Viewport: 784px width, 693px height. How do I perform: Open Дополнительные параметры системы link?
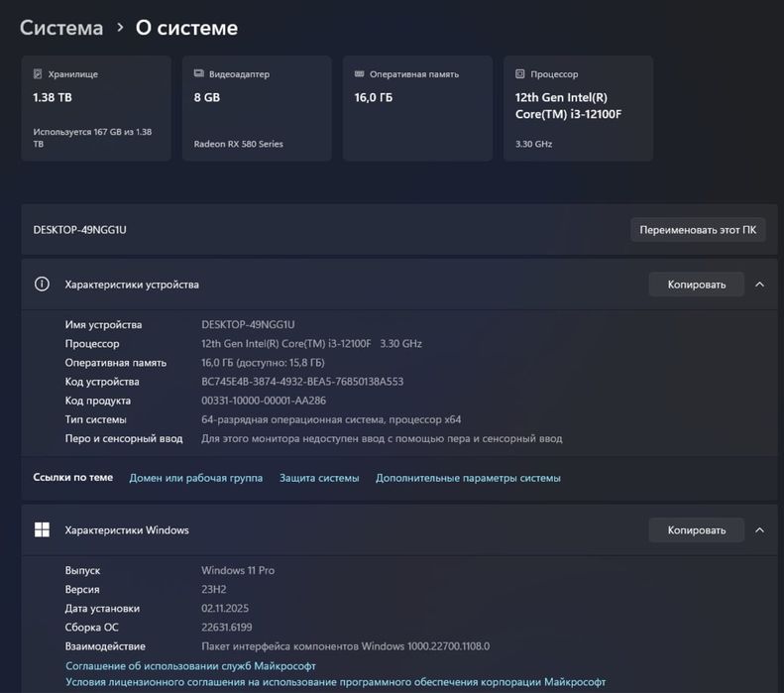point(468,478)
